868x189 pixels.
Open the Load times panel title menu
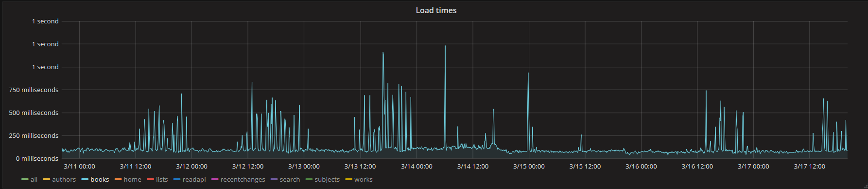(x=436, y=10)
